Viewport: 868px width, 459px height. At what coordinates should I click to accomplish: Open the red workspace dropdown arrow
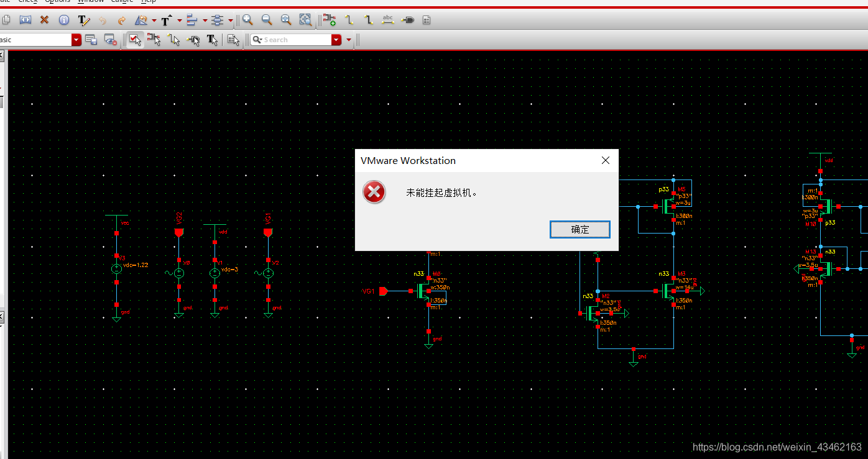pos(76,40)
